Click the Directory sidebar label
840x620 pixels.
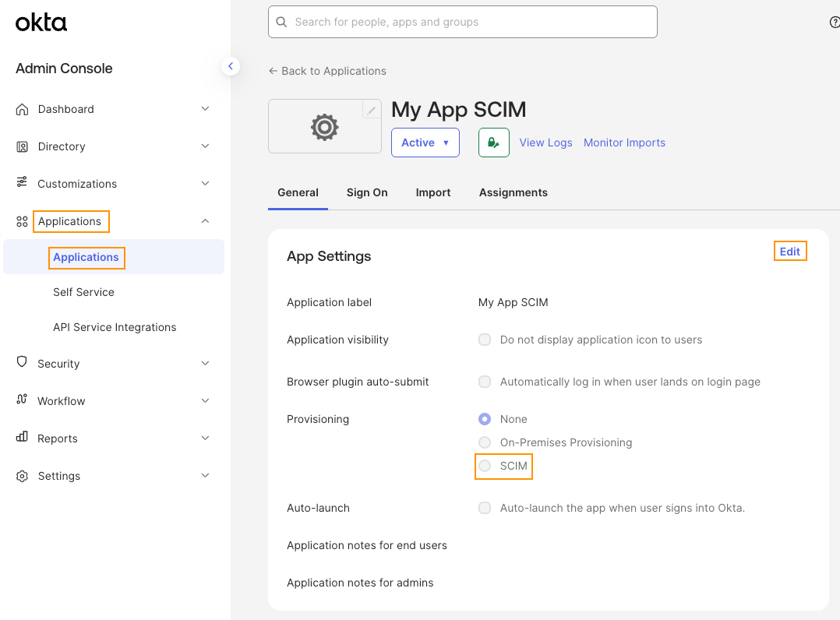click(62, 146)
